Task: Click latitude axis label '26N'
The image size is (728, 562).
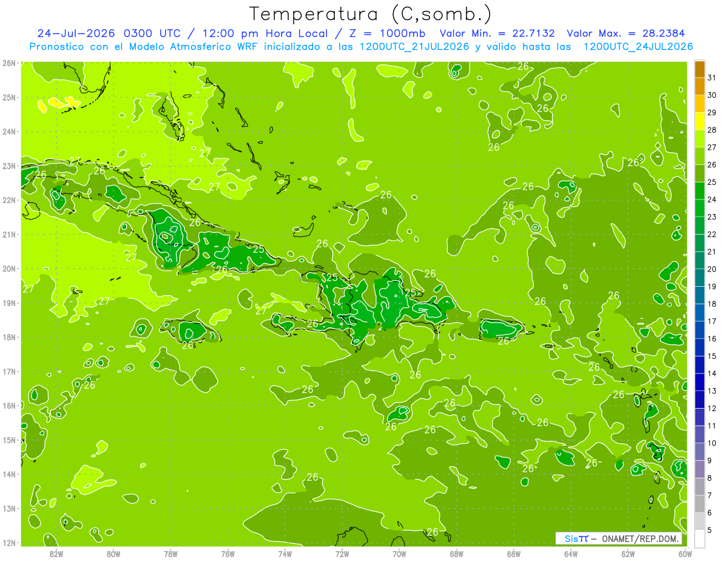Action: pyautogui.click(x=8, y=63)
